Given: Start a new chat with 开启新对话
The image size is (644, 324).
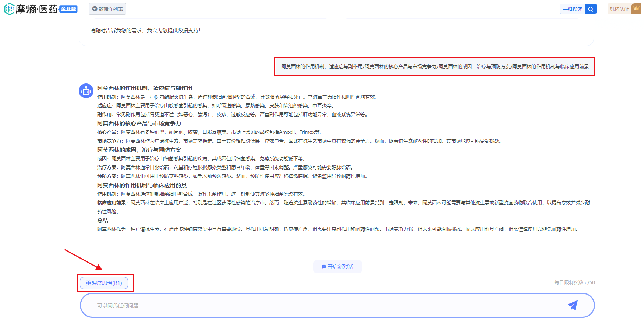Looking at the screenshot, I should pos(337,267).
